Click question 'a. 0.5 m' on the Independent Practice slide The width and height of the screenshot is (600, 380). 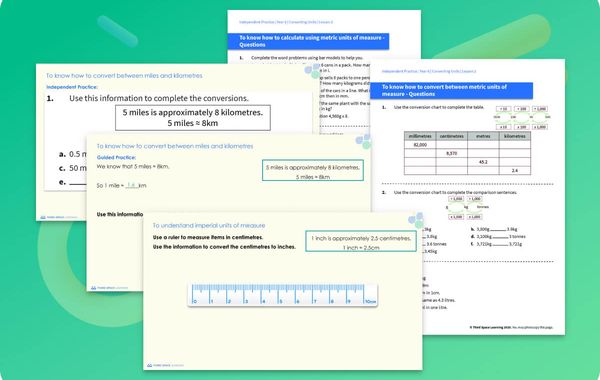tap(73, 154)
